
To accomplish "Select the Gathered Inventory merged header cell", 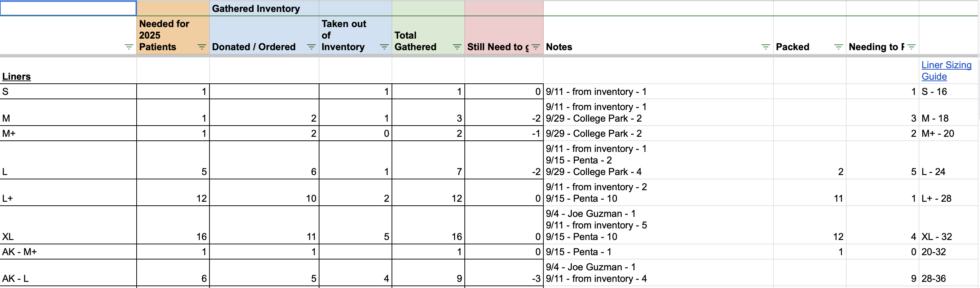I will [257, 8].
